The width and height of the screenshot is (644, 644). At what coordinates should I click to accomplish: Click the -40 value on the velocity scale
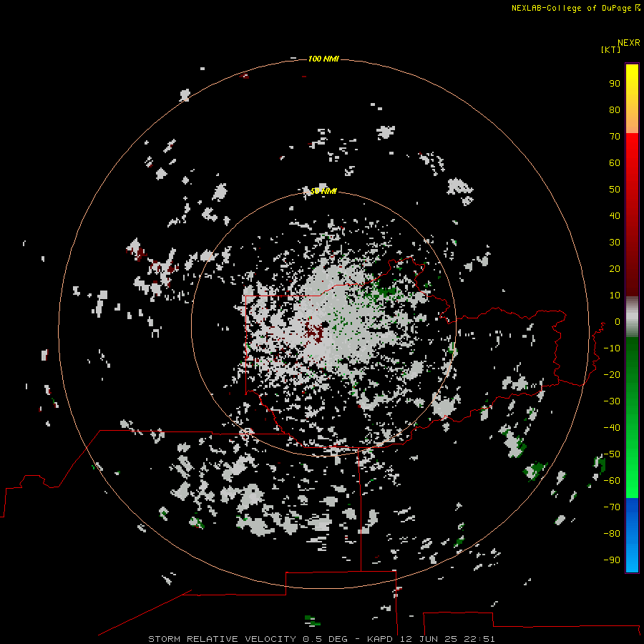tap(612, 428)
